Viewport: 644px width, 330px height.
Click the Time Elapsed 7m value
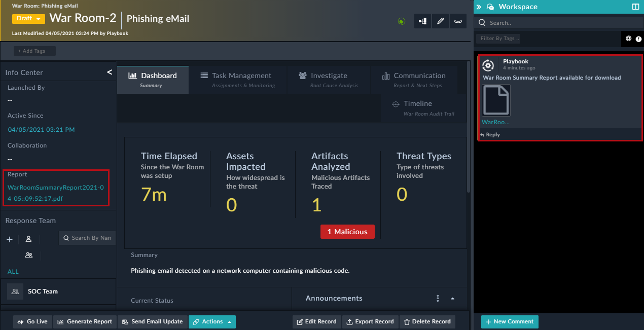point(154,195)
